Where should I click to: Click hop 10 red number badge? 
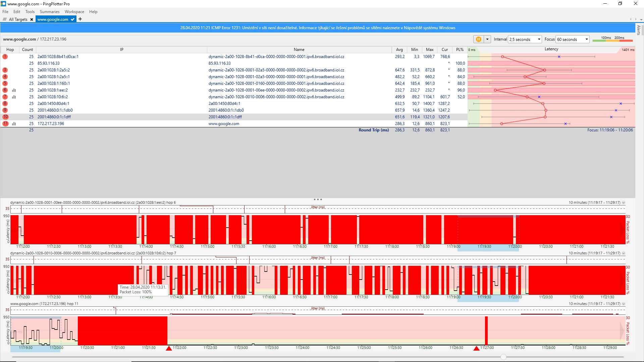coord(5,117)
